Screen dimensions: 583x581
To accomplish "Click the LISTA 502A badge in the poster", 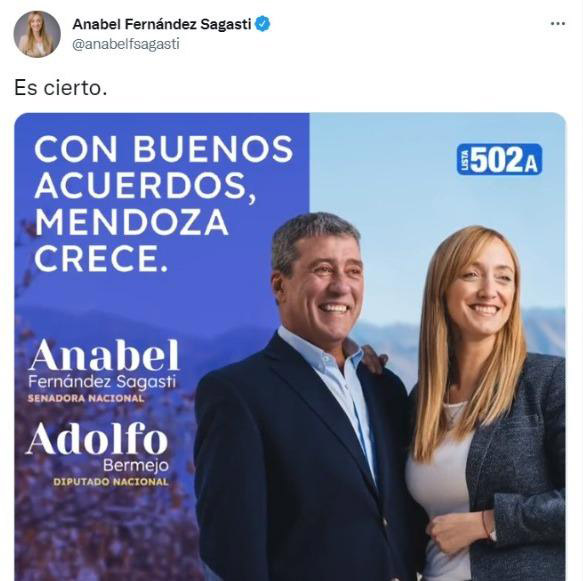I will click(499, 159).
